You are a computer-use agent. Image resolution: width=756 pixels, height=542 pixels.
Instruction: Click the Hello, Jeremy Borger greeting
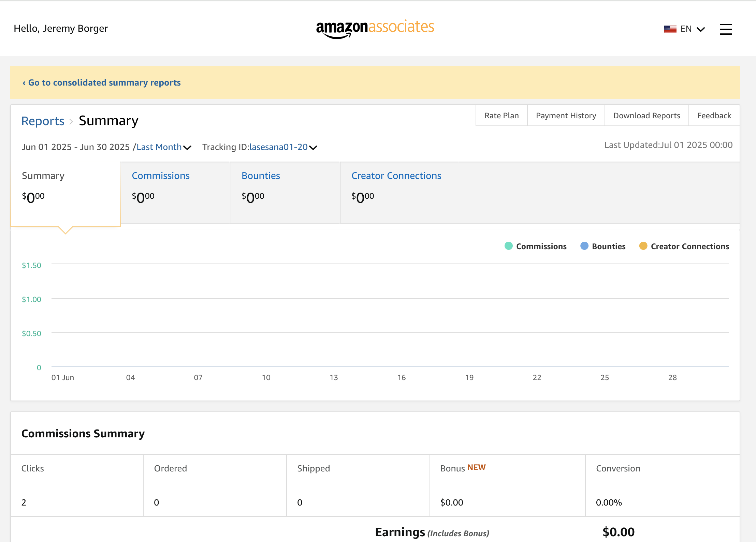61,28
